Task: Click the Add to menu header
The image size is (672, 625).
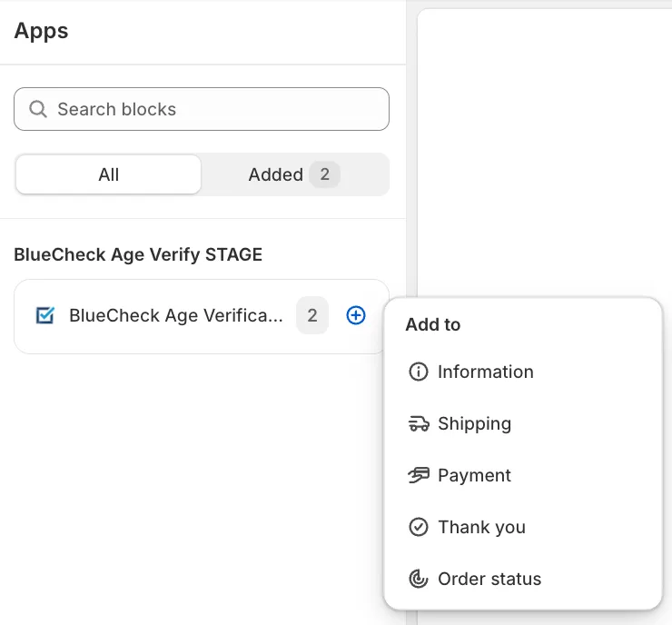Action: click(433, 324)
